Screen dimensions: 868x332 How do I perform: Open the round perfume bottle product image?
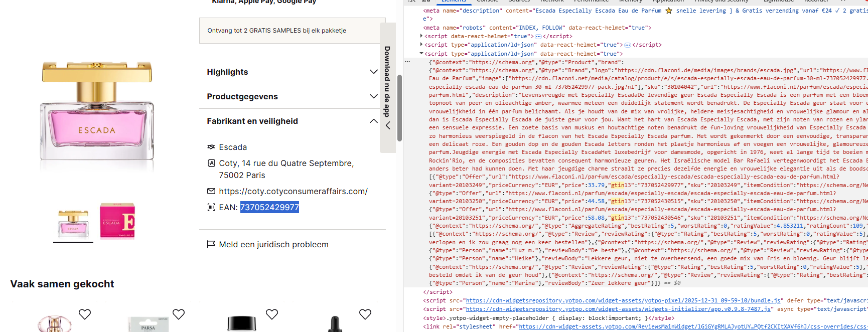tap(55, 323)
